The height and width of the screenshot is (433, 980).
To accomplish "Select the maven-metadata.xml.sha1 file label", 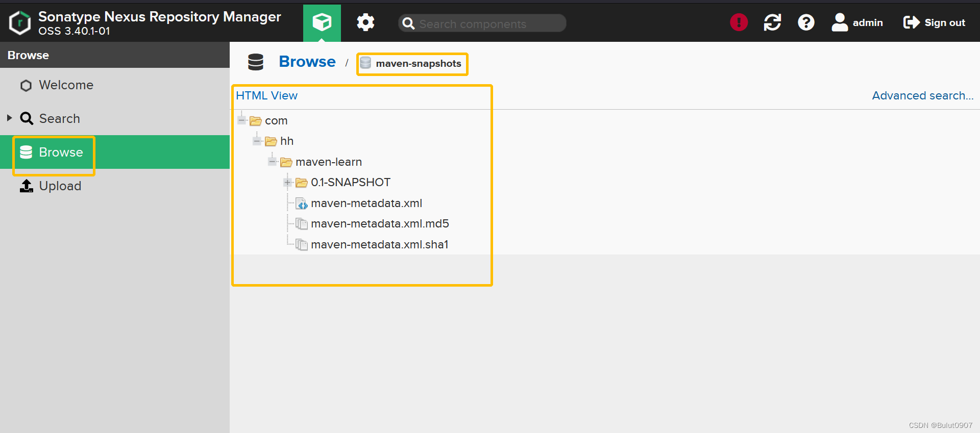I will pos(380,245).
